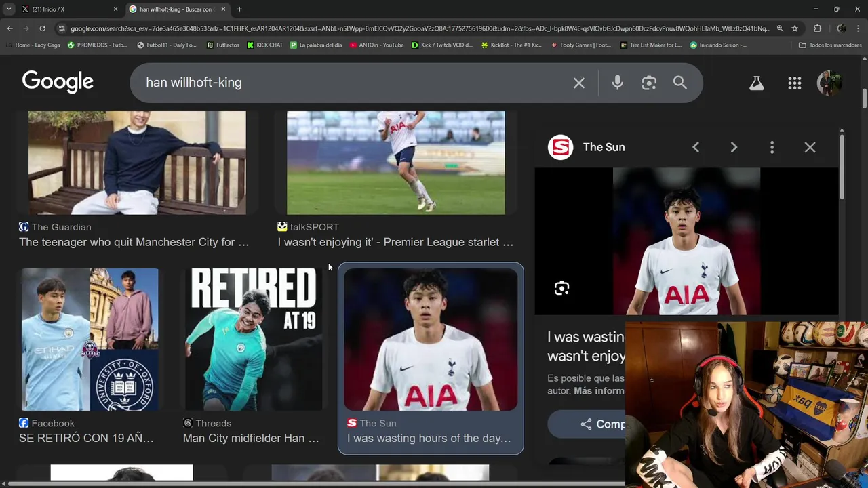
Task: Open 'SE RETIRÓ CON 19 AÑ...' Facebook link
Action: 86,438
